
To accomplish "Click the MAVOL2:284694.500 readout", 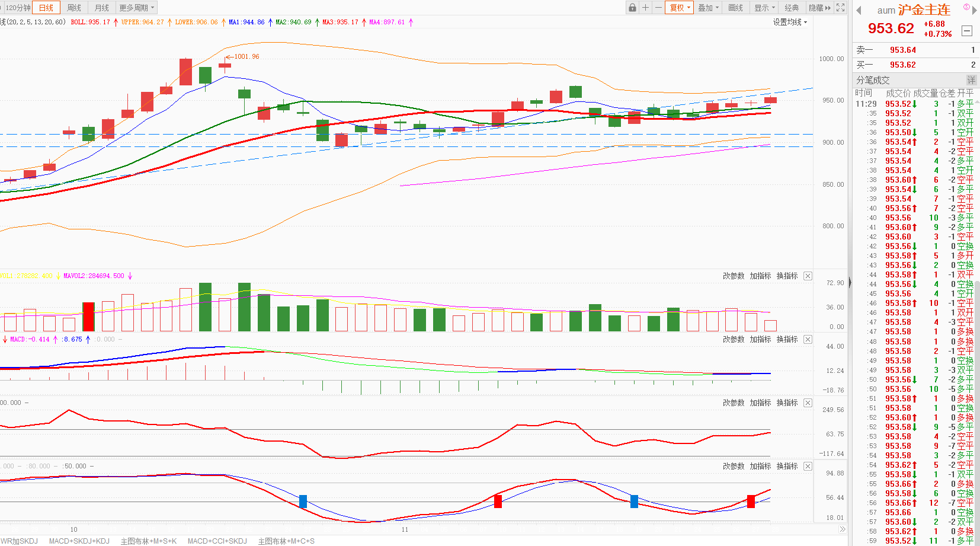I will click(94, 276).
